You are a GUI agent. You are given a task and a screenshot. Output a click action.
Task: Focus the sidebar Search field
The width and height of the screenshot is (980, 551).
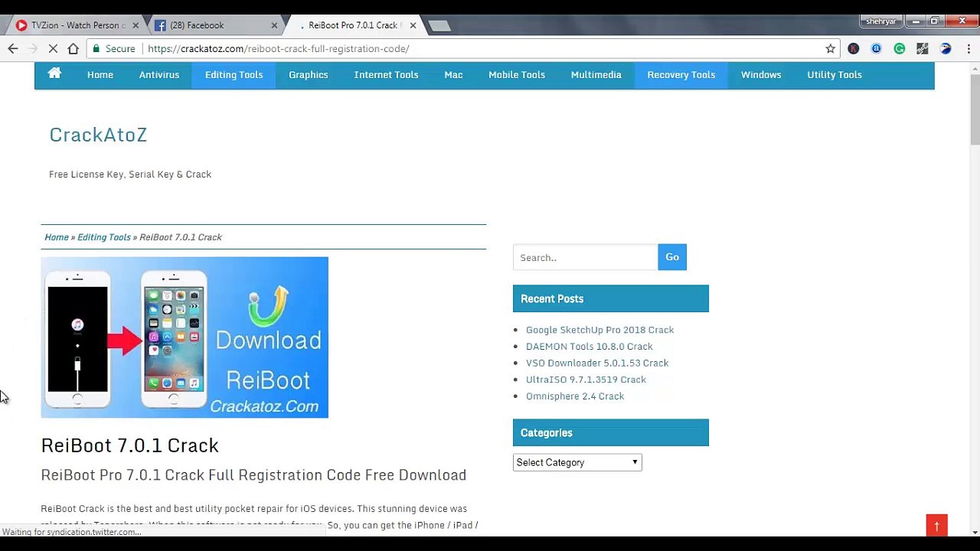tap(585, 257)
